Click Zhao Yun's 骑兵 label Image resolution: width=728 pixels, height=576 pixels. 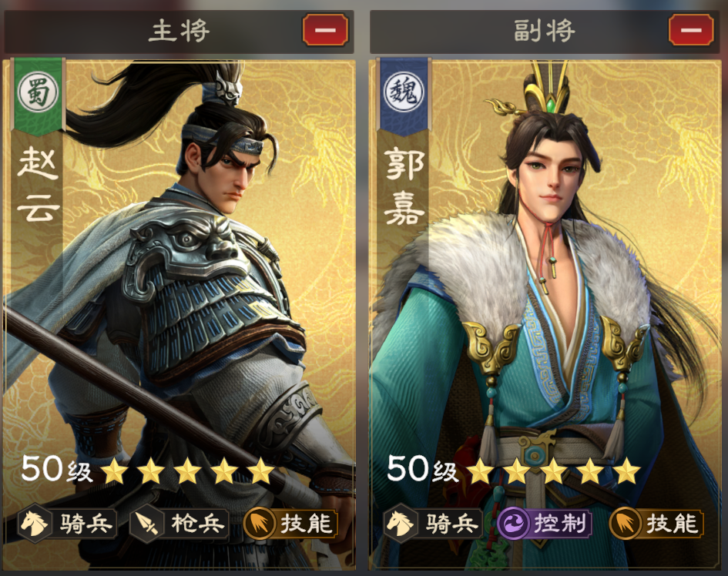pyautogui.click(x=86, y=524)
